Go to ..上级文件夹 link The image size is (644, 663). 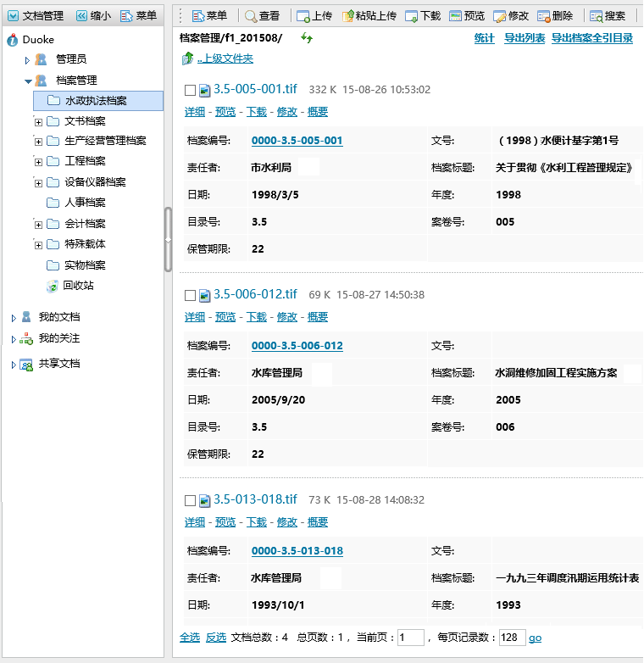(x=225, y=58)
